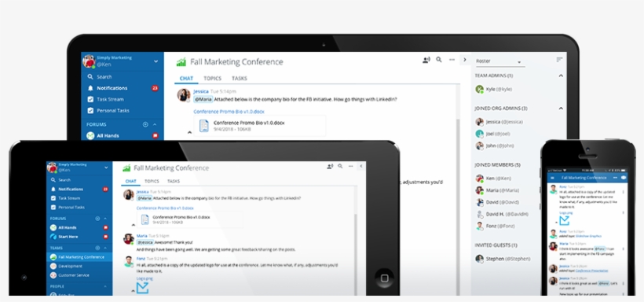Image resolution: width=644 pixels, height=302 pixels.
Task: Click the add member voice icon on laptop
Action: tap(426, 60)
